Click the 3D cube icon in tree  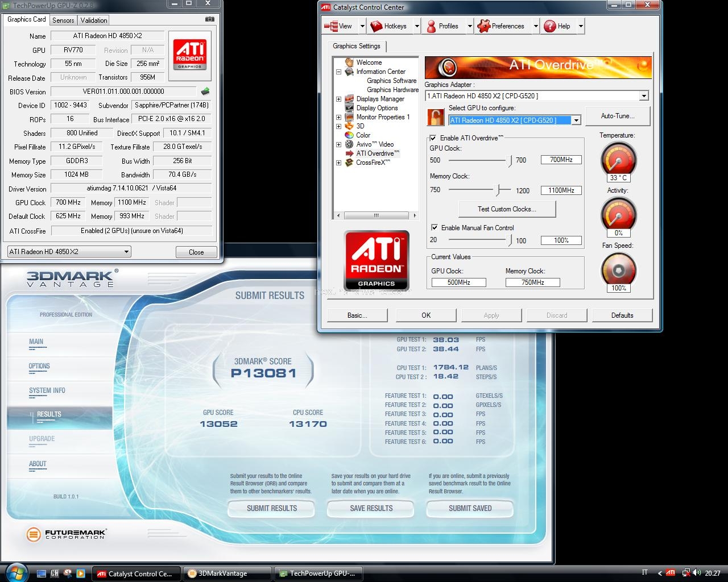coord(349,126)
